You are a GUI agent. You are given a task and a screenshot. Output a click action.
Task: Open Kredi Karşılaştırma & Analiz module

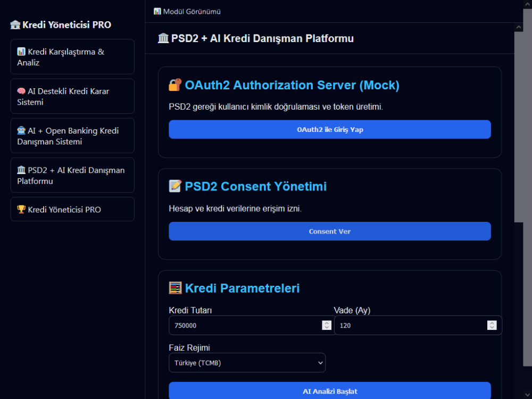click(x=72, y=57)
